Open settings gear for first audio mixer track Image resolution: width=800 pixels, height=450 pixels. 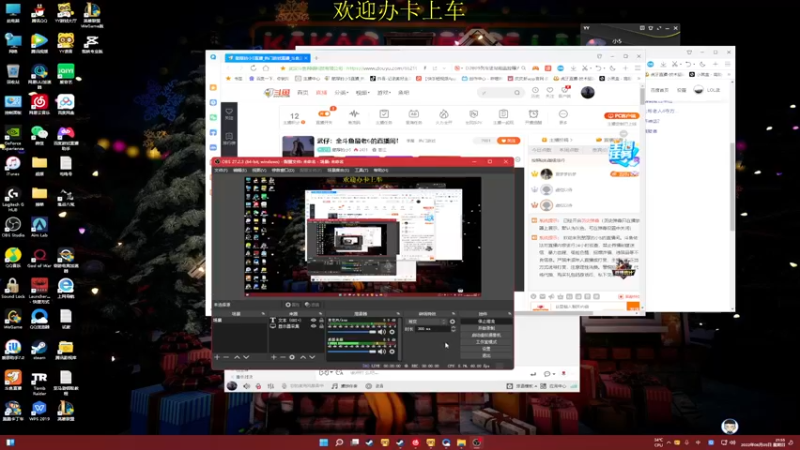[392, 332]
